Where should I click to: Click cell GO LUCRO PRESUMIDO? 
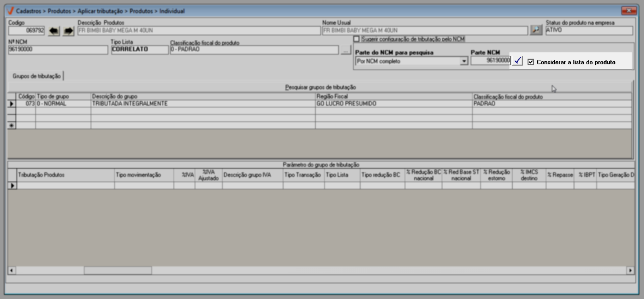pos(394,104)
